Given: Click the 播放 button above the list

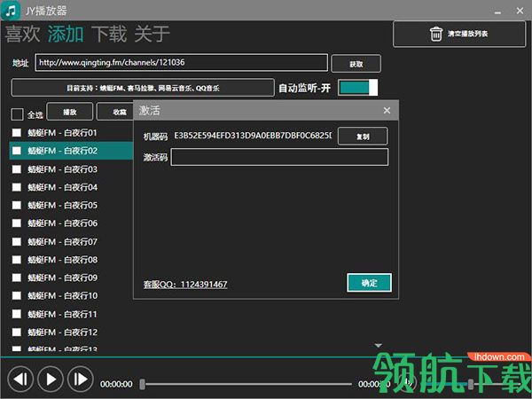Looking at the screenshot, I should click(x=69, y=112).
